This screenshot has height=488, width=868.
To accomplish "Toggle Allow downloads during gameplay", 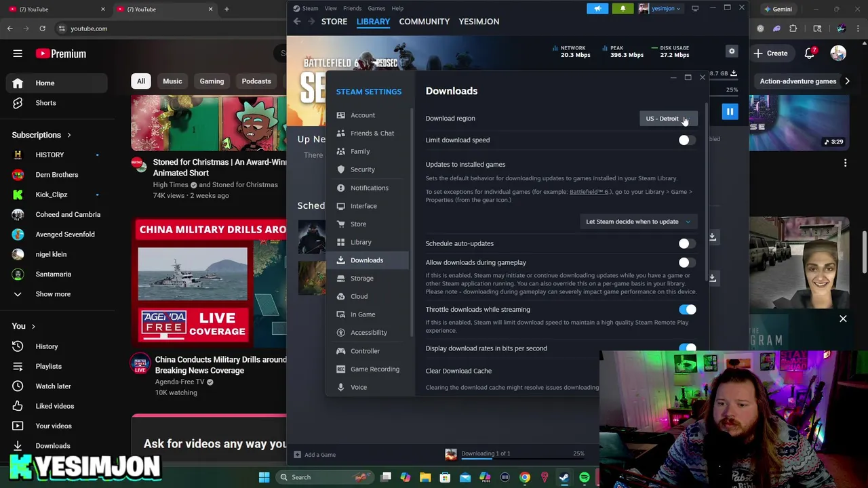I will click(x=687, y=262).
